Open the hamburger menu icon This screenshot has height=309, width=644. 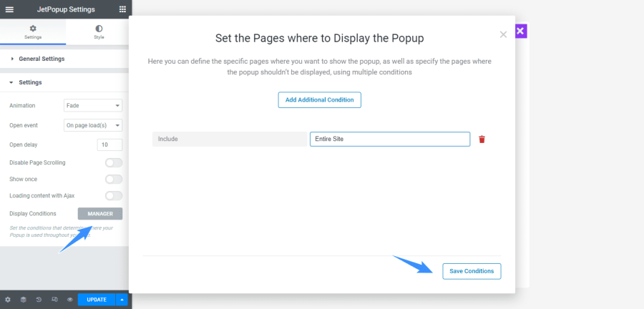pos(9,9)
